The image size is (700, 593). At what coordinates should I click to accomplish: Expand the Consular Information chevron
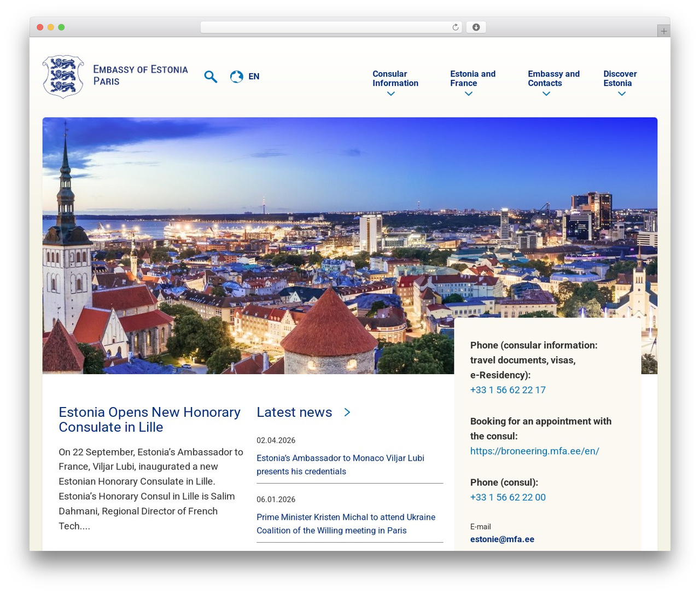[390, 94]
